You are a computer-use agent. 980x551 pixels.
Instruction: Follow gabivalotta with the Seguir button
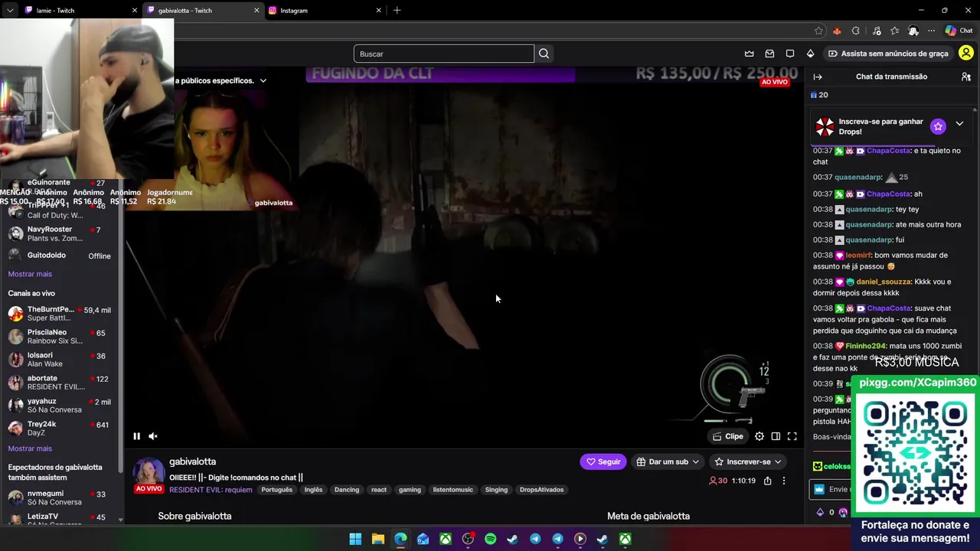(603, 461)
